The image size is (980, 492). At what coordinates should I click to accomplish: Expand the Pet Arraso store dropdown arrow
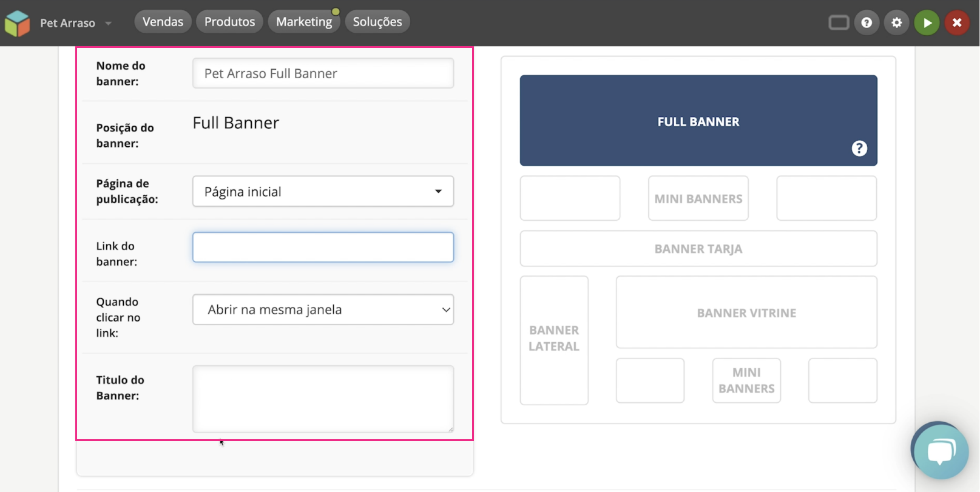coord(108,24)
